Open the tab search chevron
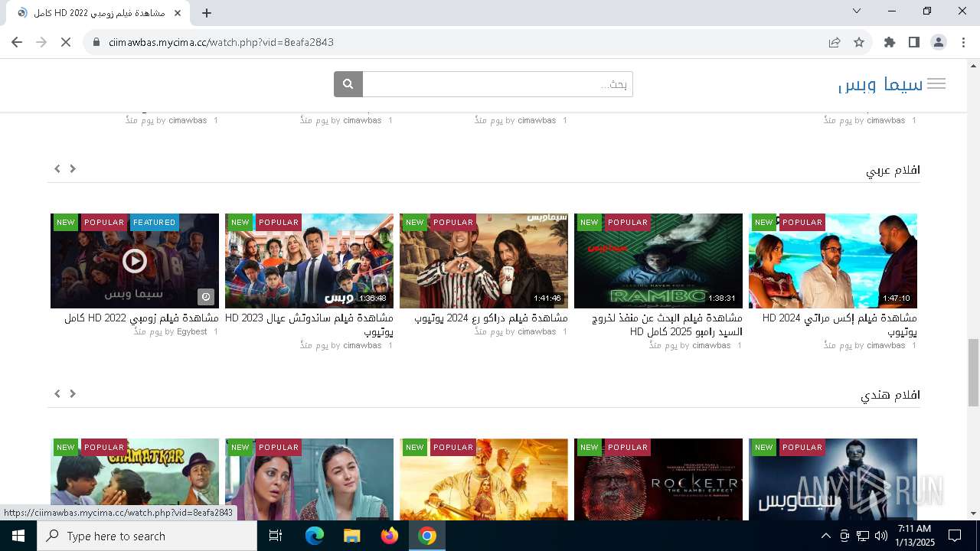 857,11
